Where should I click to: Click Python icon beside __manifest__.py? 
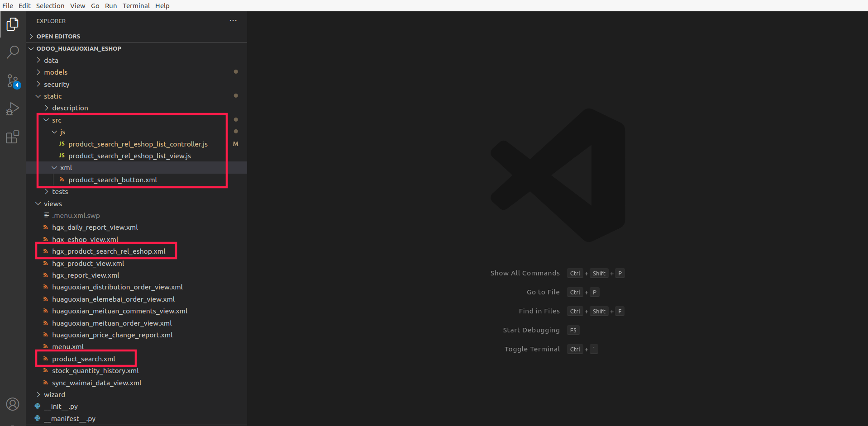coord(38,418)
